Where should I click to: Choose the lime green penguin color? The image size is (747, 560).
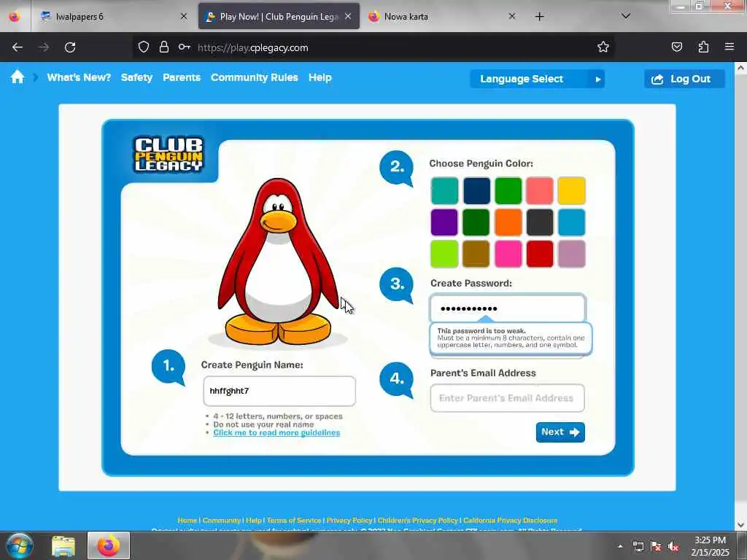click(x=444, y=254)
